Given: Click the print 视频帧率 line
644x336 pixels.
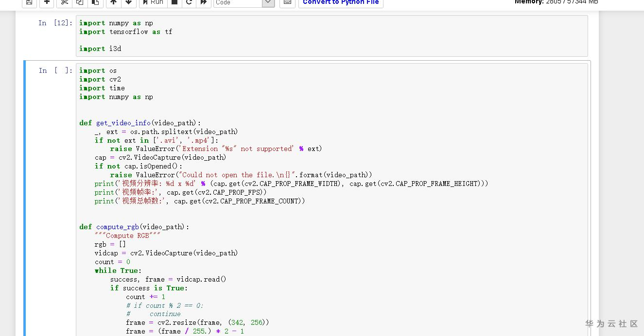Looking at the screenshot, I should [181, 192].
